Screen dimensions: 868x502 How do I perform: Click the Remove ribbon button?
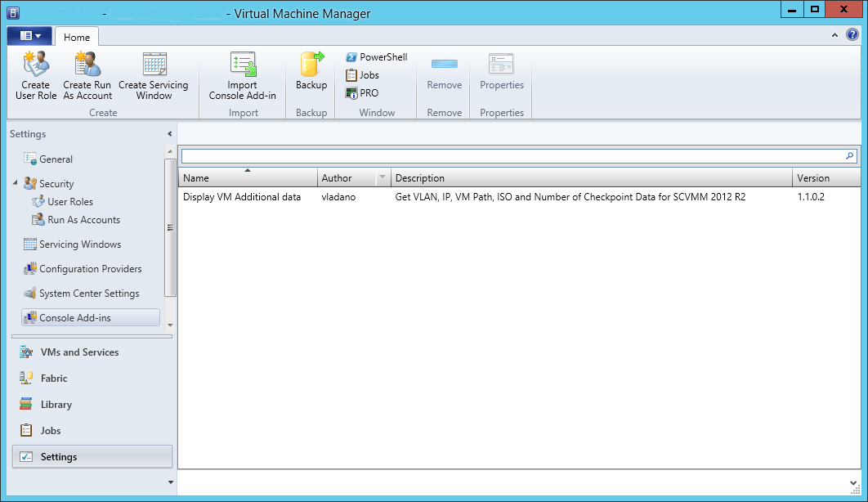point(445,71)
